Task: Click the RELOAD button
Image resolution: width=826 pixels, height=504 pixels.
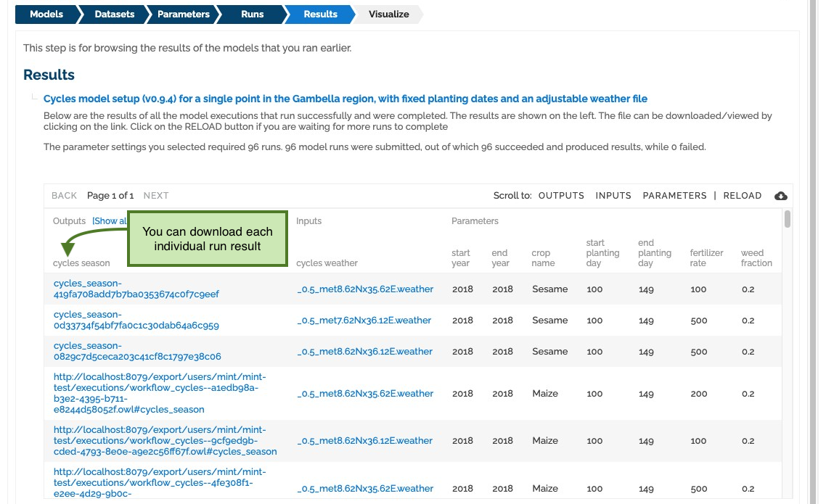Action: click(x=743, y=196)
